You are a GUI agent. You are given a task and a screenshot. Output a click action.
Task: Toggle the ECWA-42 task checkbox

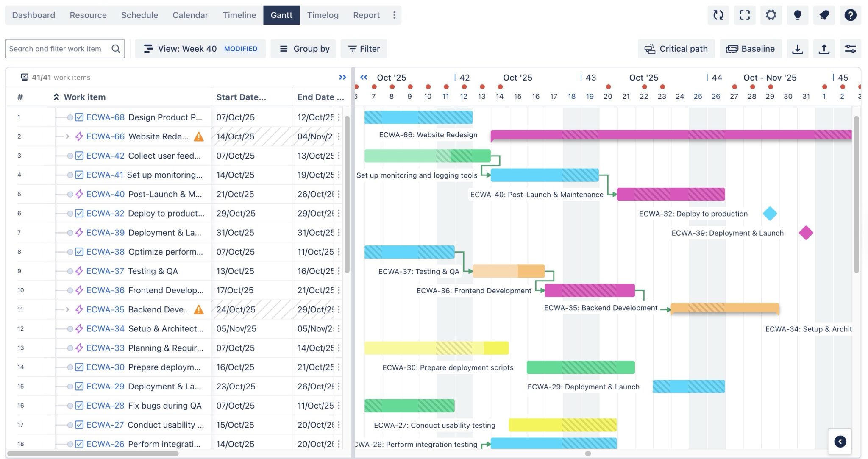(79, 156)
